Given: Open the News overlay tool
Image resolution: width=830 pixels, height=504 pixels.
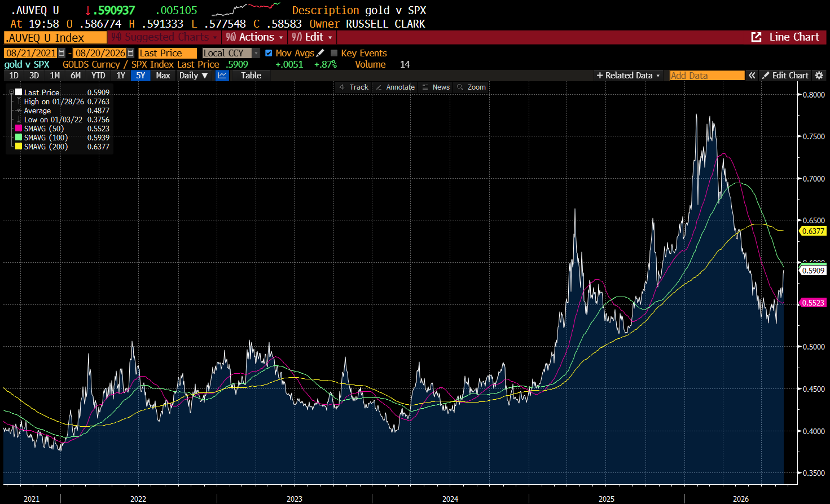Looking at the screenshot, I should click(436, 87).
